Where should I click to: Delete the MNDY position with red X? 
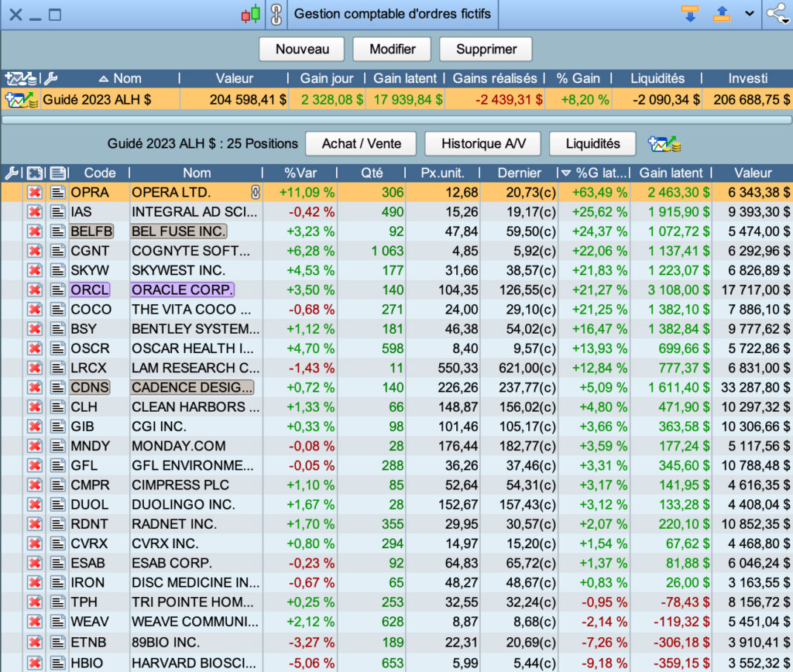[34, 446]
